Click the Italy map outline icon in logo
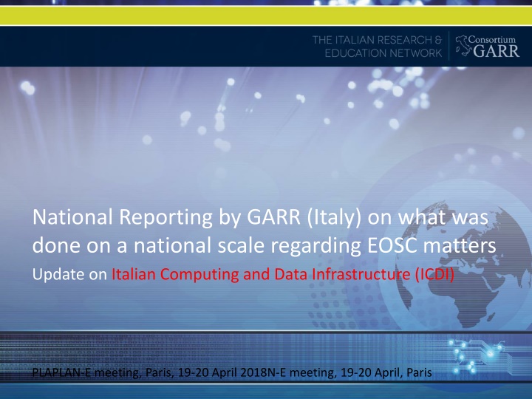 [x=462, y=46]
